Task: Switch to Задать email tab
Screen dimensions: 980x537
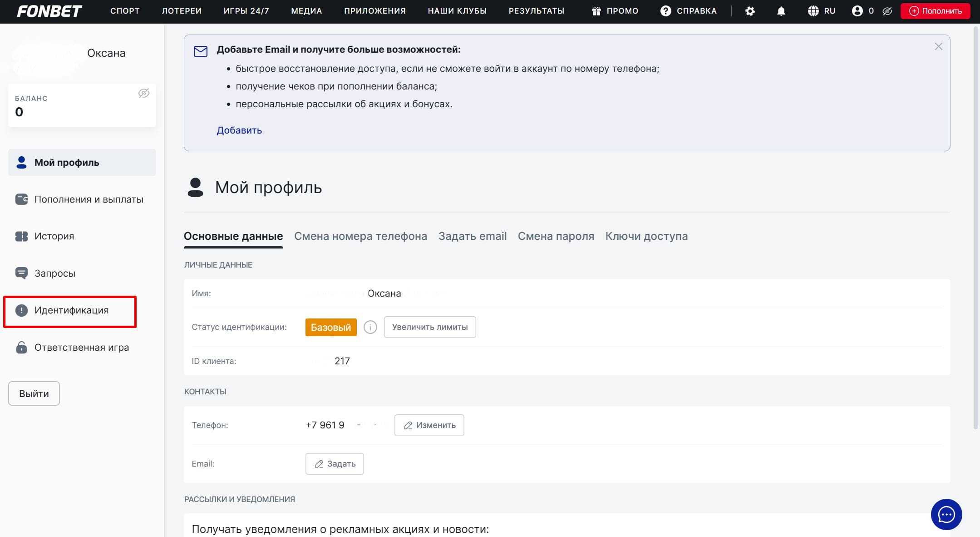Action: tap(473, 236)
